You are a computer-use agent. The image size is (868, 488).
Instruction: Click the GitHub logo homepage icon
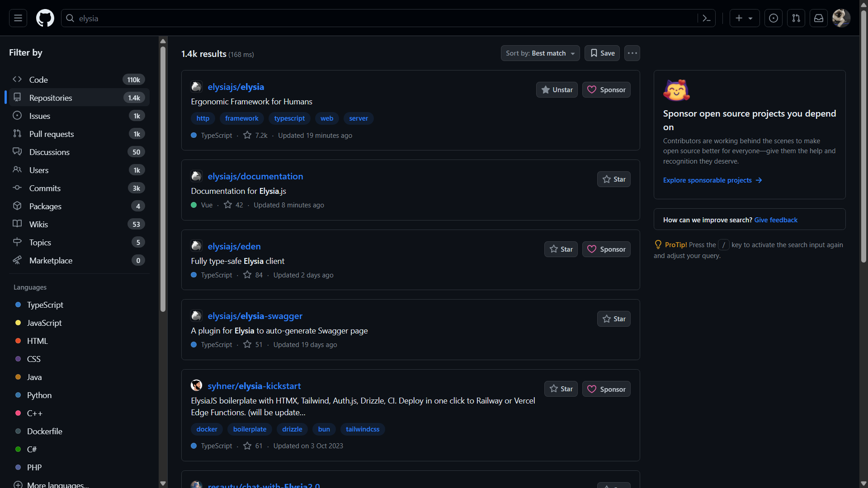(45, 18)
